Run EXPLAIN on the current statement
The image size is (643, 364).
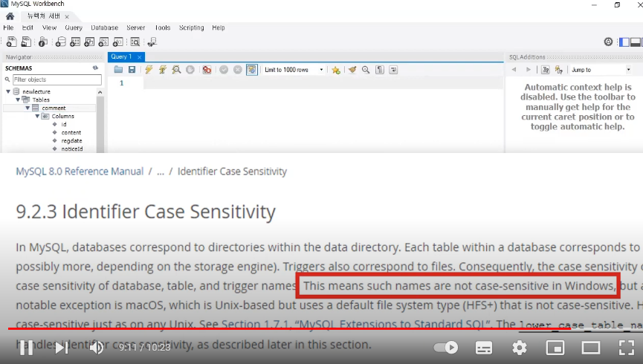pos(176,70)
